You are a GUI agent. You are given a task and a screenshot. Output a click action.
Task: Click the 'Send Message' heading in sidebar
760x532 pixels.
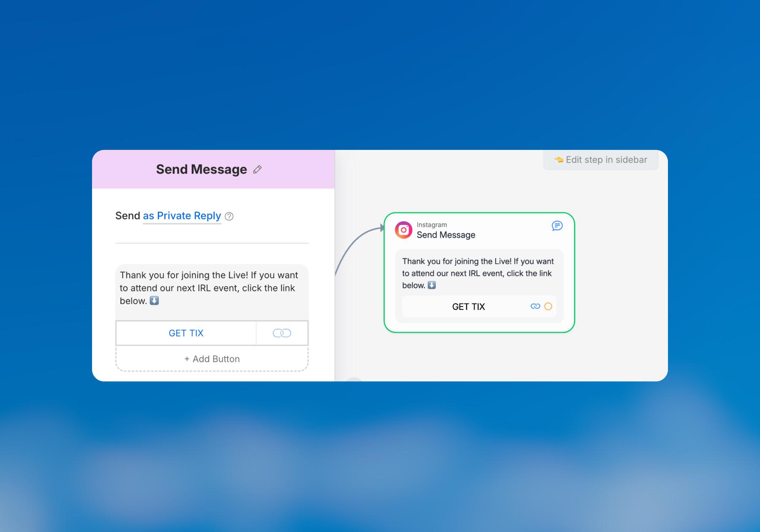(x=201, y=169)
